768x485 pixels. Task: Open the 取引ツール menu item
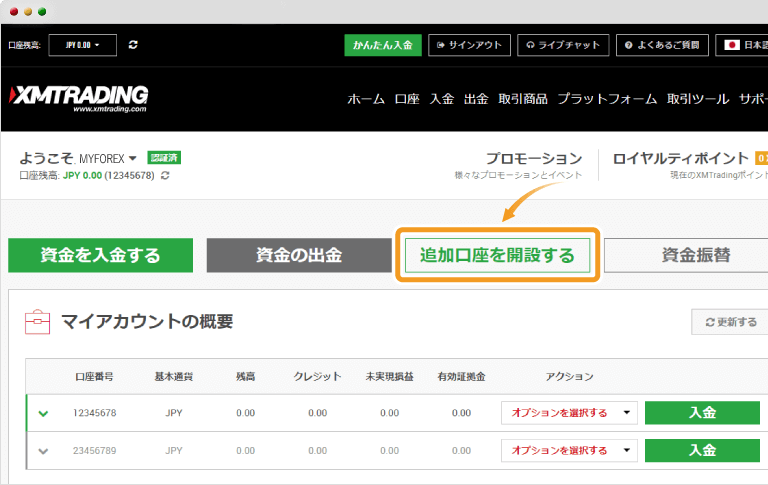(x=698, y=99)
